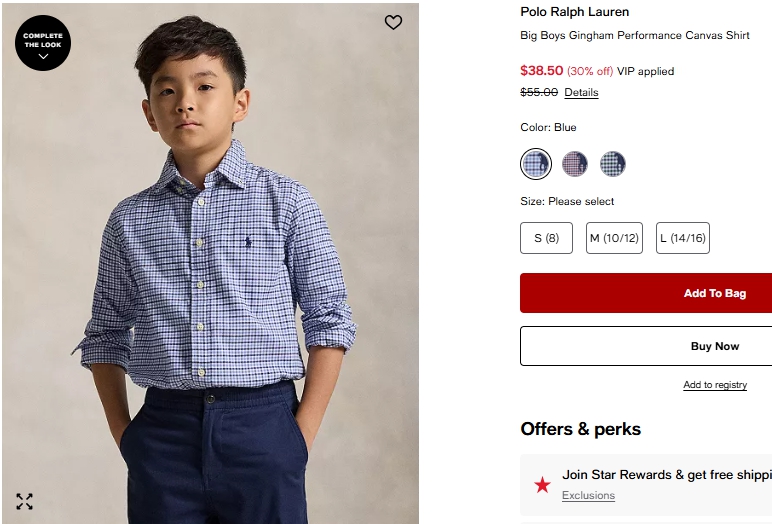Expand the Complete the Look badge

[x=43, y=43]
